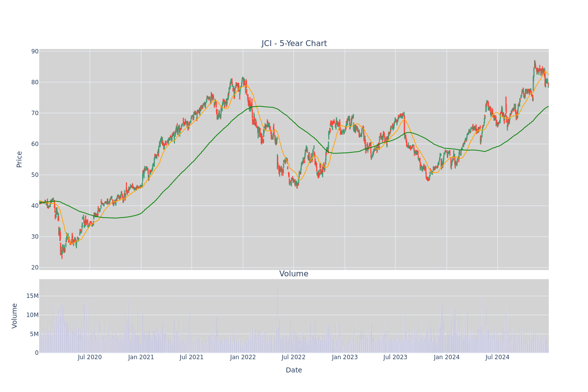The height and width of the screenshot is (392, 588).
Task: Click the Jan 2021 date tick
Action: tap(141, 357)
